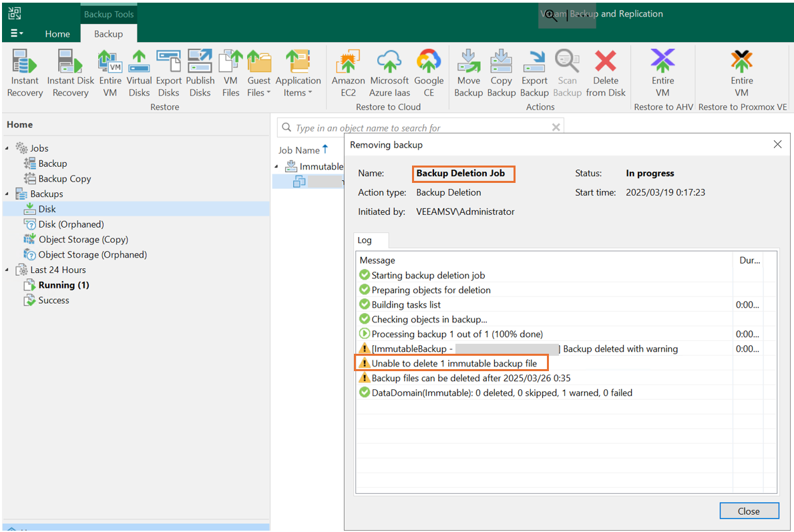794x532 pixels.
Task: Click the object name search field
Action: [x=420, y=127]
